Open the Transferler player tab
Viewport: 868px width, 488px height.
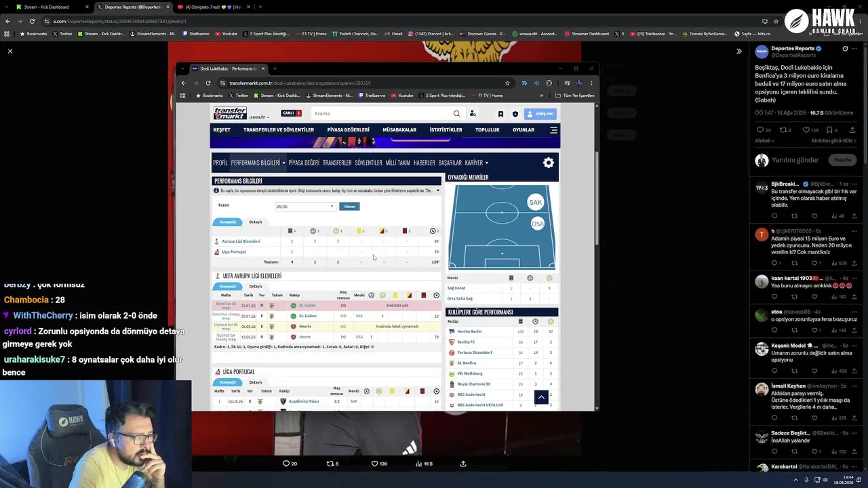(337, 163)
